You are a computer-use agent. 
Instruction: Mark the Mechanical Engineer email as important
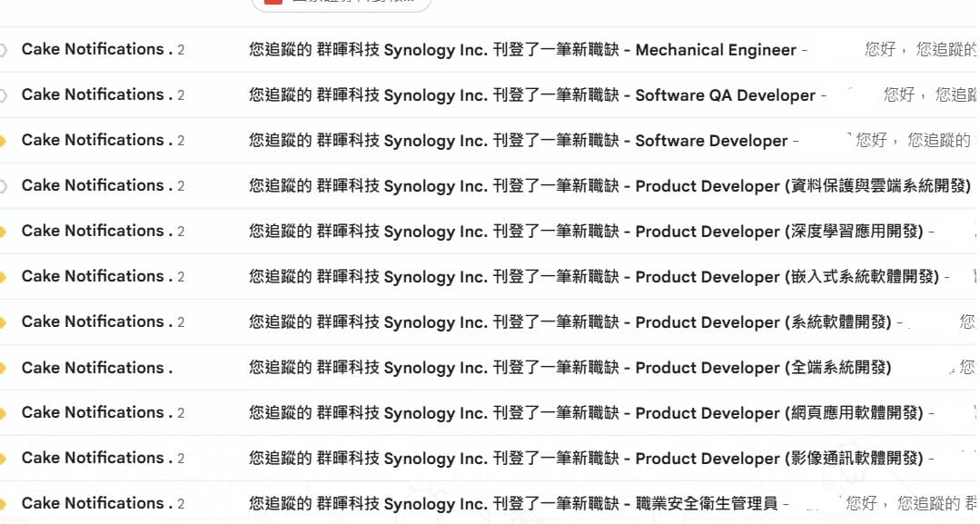pyautogui.click(x=3, y=50)
